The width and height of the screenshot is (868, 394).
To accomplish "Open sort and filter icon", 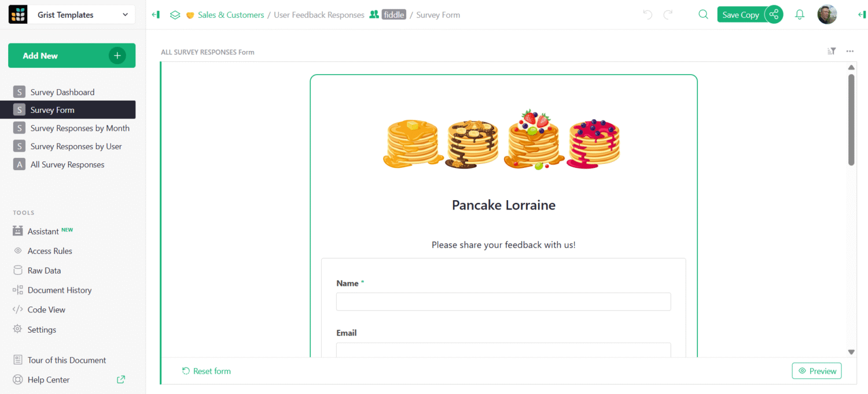I will coord(832,51).
